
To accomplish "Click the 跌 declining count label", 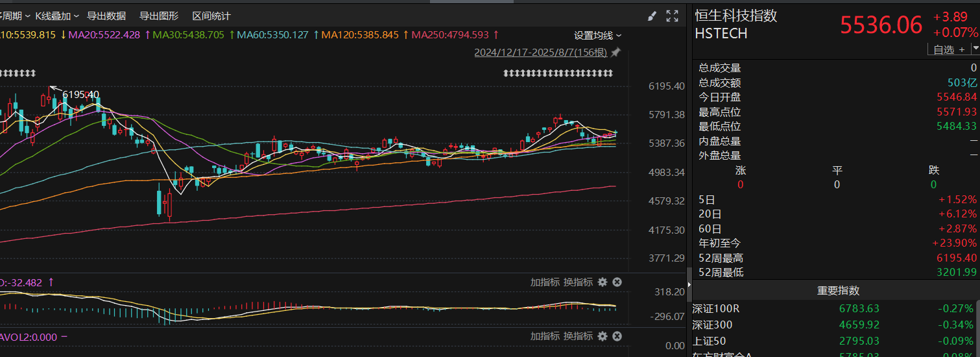I will click(x=933, y=170).
